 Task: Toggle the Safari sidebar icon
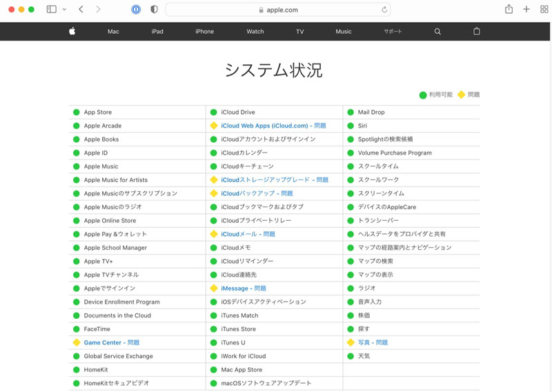pyautogui.click(x=51, y=9)
